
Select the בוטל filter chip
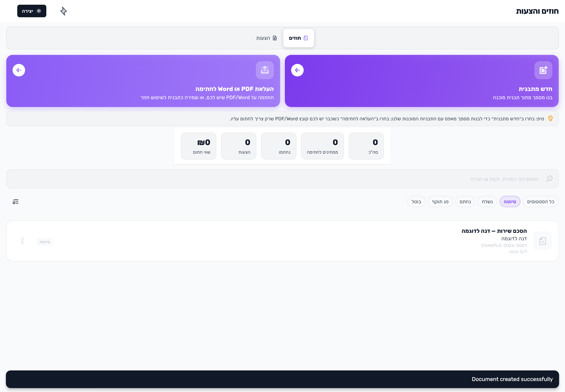point(416,202)
